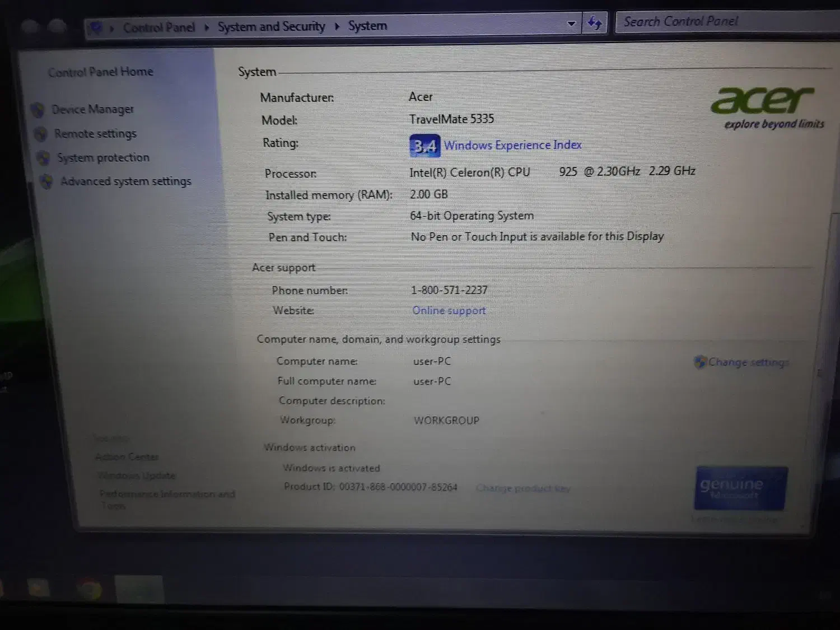
Task: Open Remote settings
Action: (x=96, y=134)
